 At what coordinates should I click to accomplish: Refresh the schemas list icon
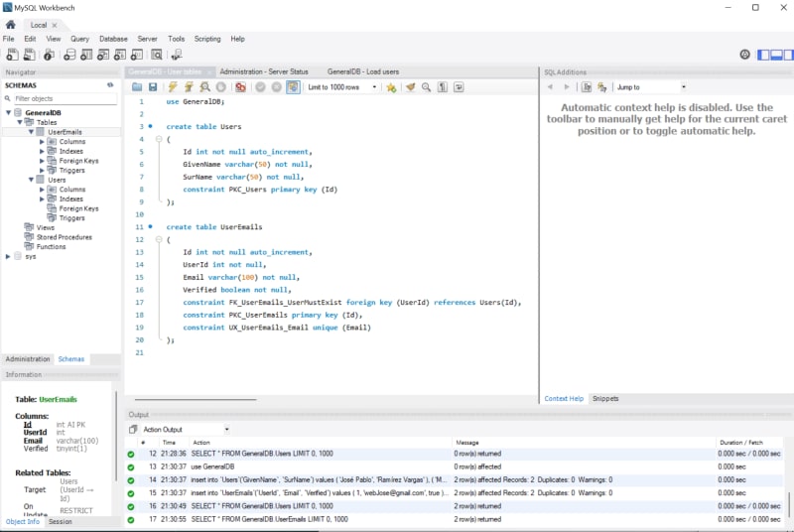110,85
